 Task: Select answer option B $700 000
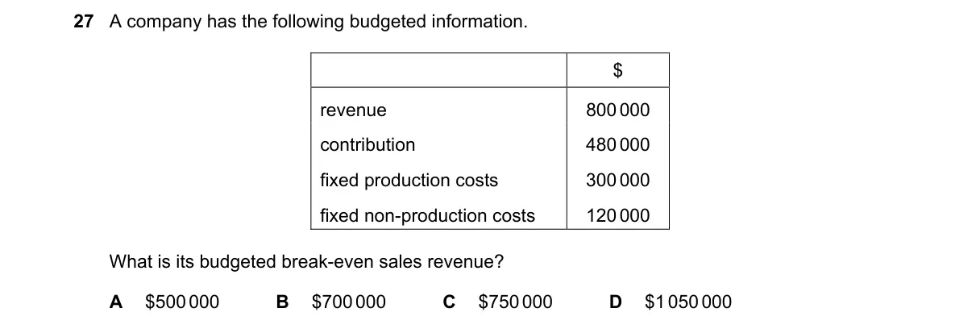(330, 302)
